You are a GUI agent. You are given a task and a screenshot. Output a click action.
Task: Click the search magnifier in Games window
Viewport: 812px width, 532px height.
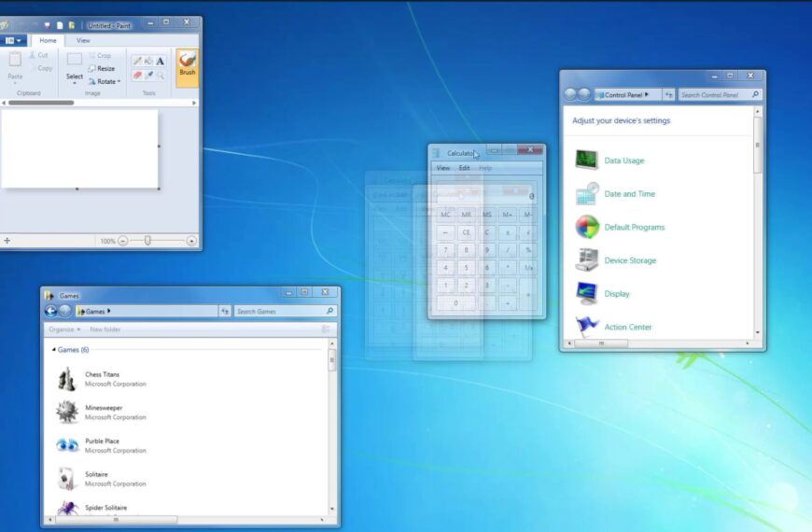(329, 311)
